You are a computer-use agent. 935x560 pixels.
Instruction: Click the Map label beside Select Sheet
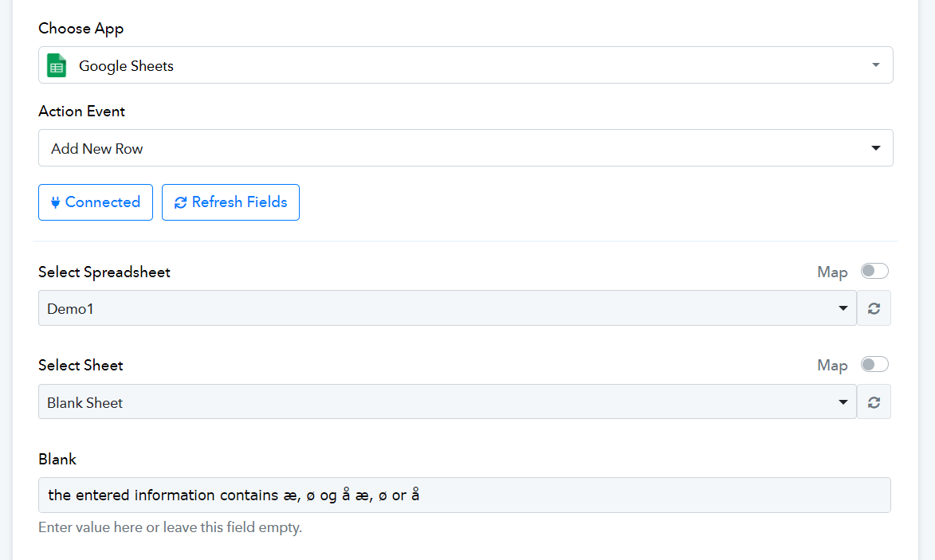click(832, 365)
